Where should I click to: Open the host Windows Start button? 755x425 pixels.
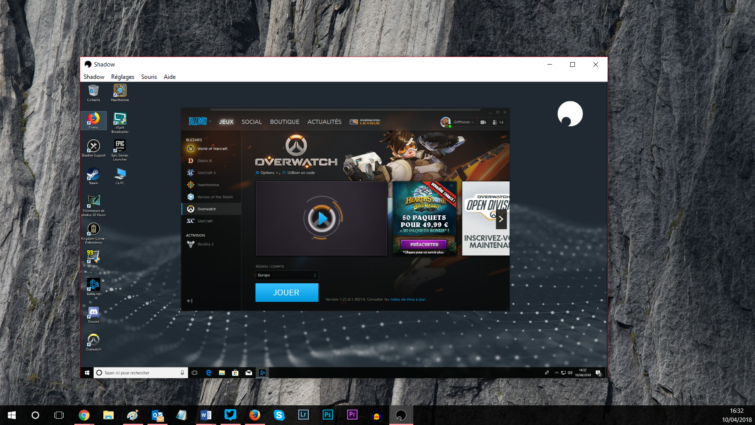12,415
